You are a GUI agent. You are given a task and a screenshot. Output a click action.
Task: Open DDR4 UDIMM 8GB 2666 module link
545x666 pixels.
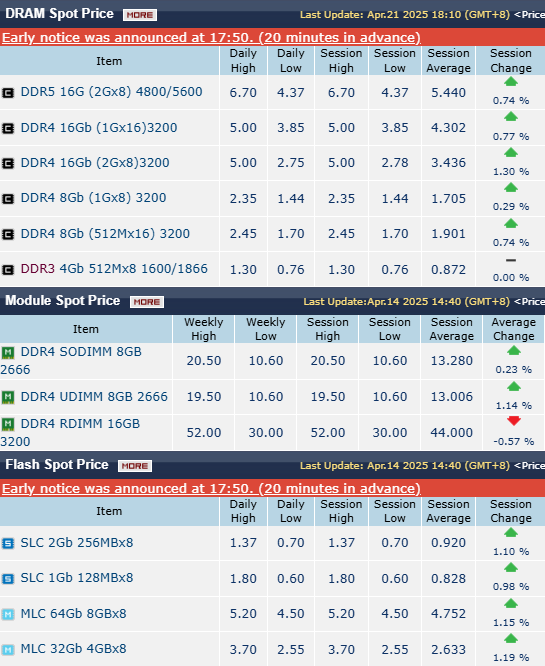coord(94,397)
